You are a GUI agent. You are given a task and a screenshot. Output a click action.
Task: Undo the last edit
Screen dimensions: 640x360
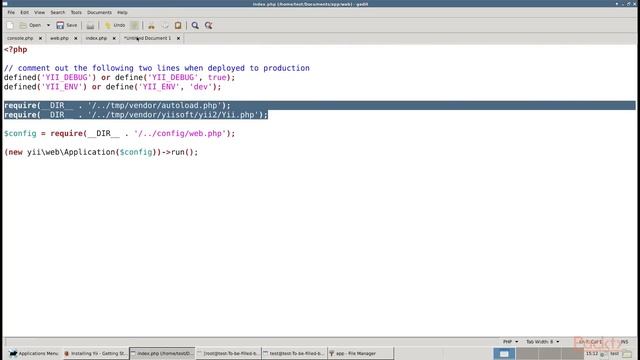point(115,25)
